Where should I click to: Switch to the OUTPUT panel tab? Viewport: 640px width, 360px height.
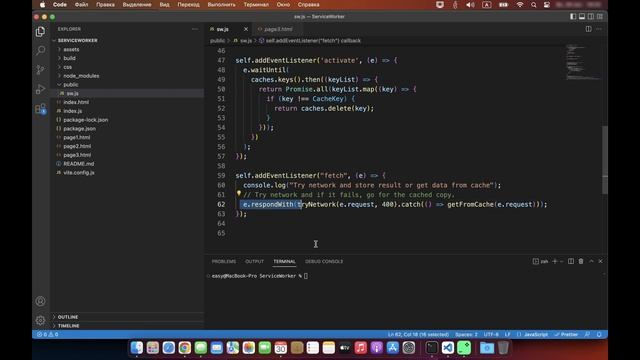coord(254,261)
